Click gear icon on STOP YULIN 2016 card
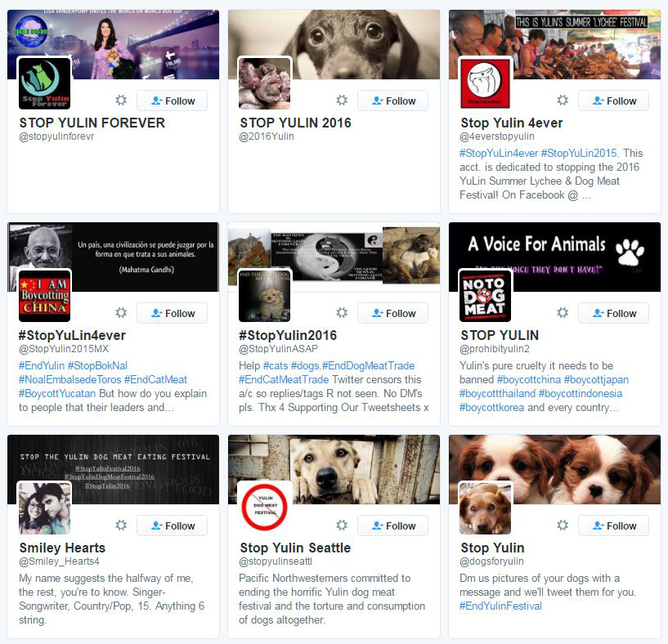 coord(342,101)
